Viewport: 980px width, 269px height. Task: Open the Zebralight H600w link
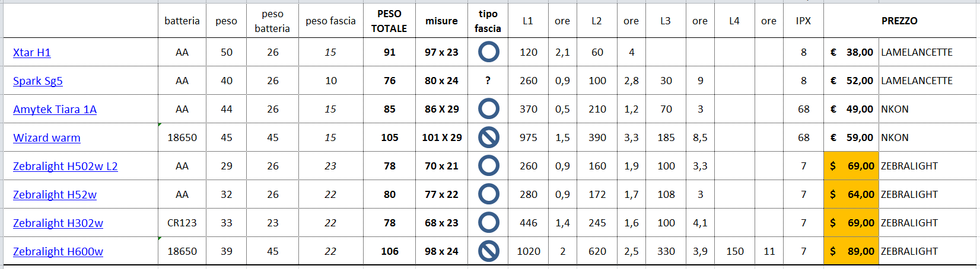pyautogui.click(x=58, y=252)
